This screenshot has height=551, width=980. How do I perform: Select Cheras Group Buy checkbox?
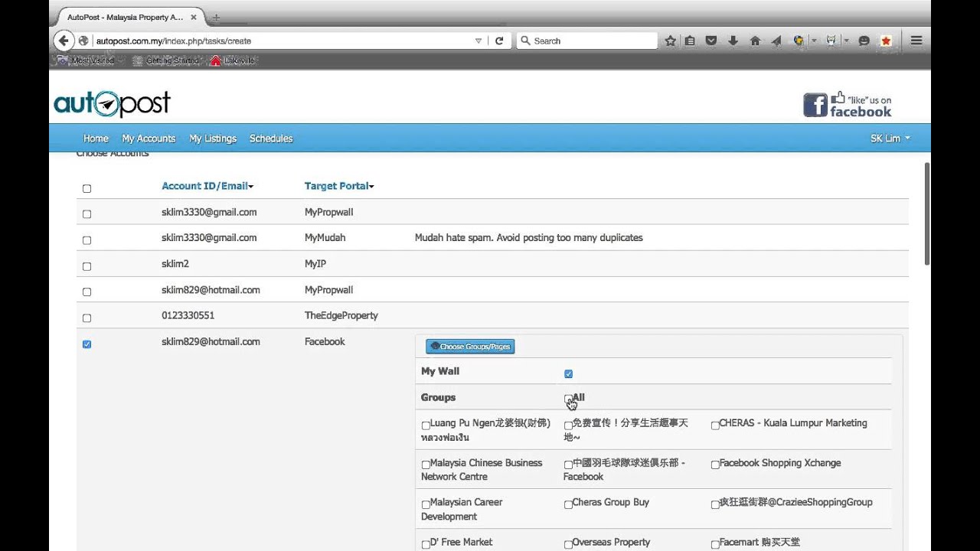tap(568, 504)
